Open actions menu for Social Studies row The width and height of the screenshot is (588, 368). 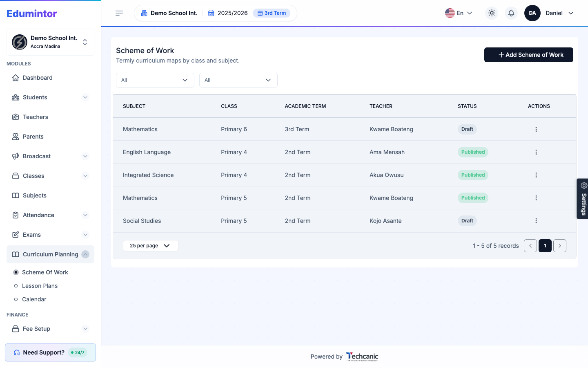(536, 221)
